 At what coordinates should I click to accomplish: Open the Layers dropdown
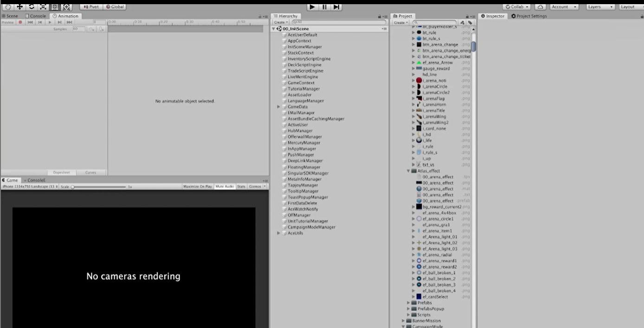(x=600, y=7)
